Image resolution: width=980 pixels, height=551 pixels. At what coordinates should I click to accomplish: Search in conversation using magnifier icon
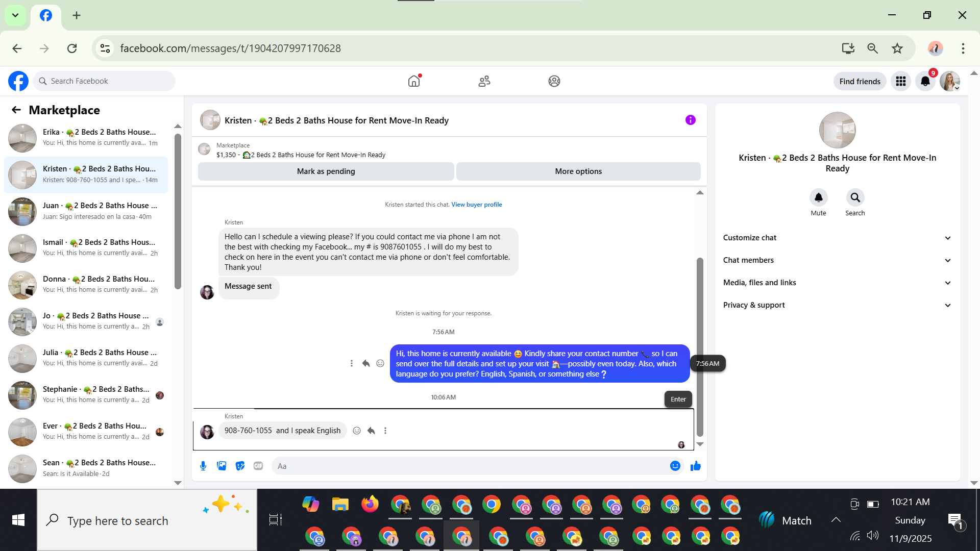pyautogui.click(x=855, y=197)
